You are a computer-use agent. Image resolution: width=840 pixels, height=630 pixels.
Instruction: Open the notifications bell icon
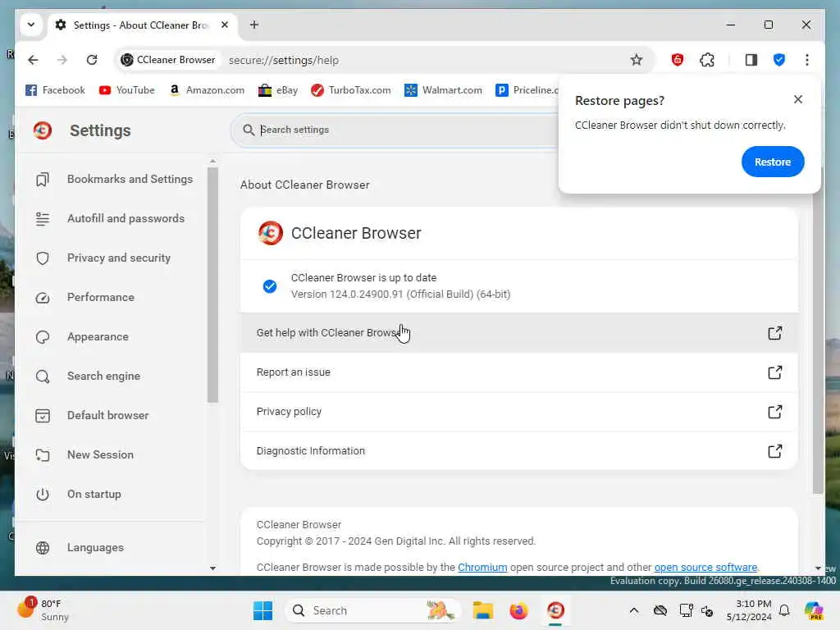pyautogui.click(x=784, y=610)
